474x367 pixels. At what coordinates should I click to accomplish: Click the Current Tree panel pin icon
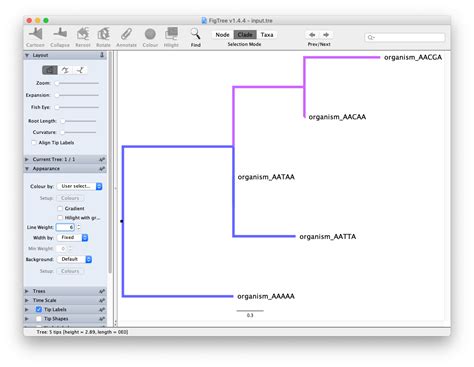click(x=102, y=160)
